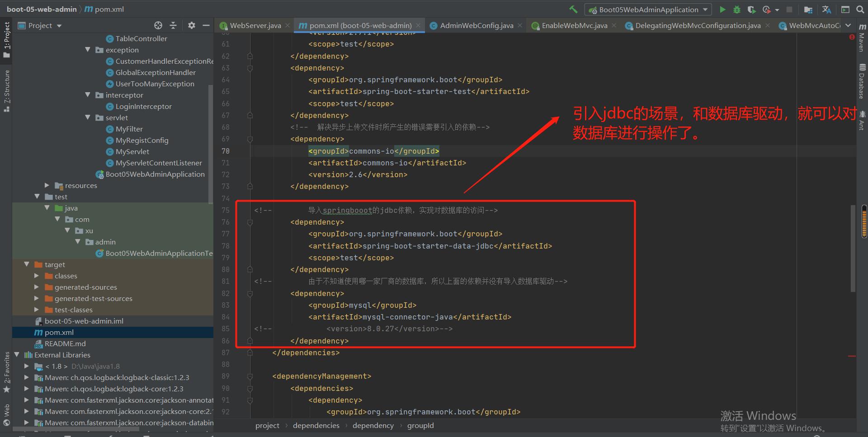Select boot-05-web-admin.iml file

[x=84, y=321]
